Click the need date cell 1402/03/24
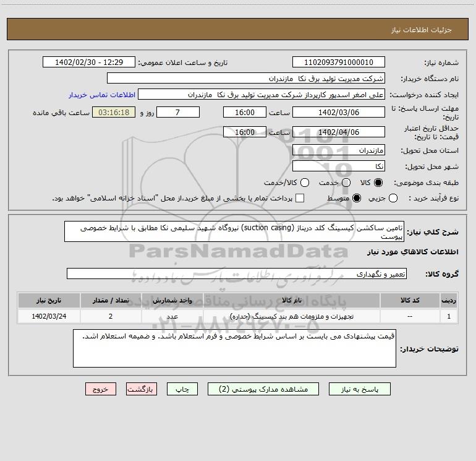 point(49,316)
